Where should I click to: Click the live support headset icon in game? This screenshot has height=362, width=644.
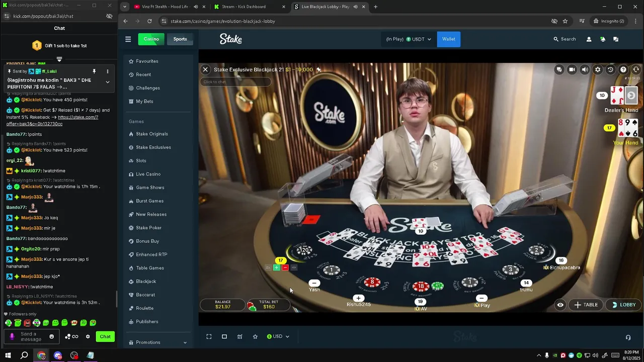click(x=636, y=69)
